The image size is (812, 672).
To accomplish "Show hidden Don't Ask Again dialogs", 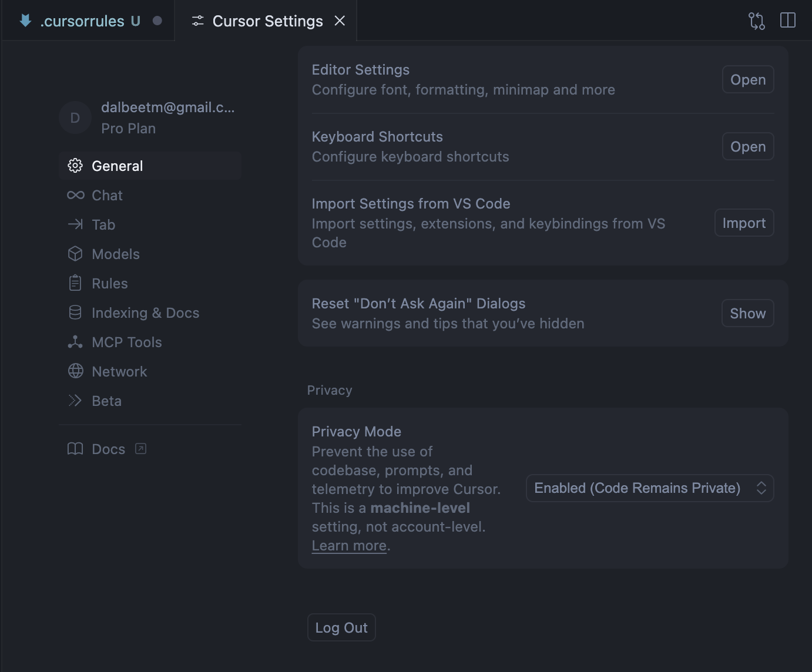I will tap(747, 313).
